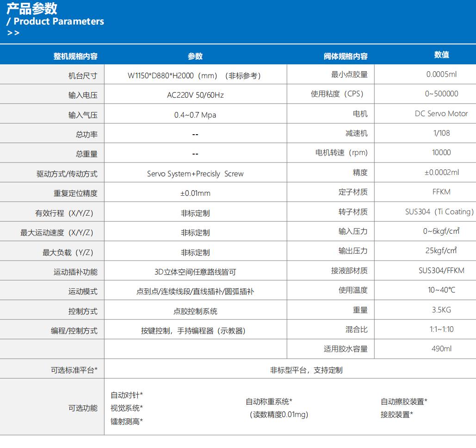The image size is (476, 448).
Task: Click the 电机转速 (rpm) label
Action: 341,152
